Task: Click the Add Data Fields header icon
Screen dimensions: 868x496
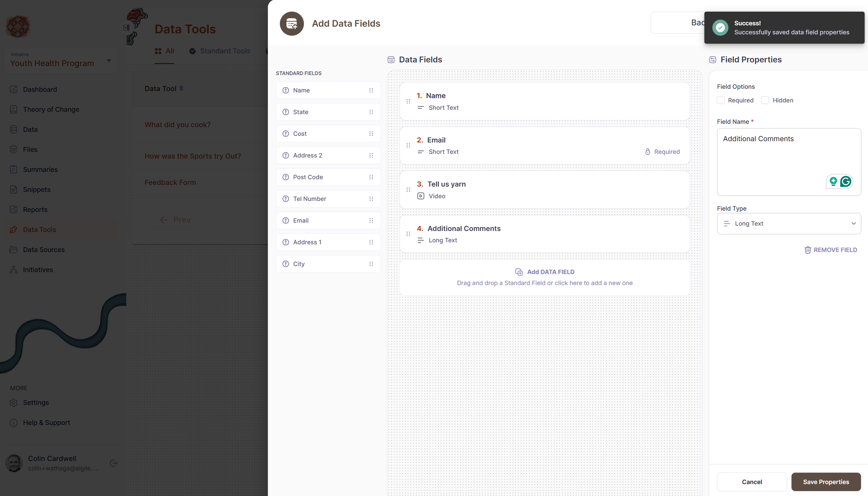Action: click(x=292, y=23)
